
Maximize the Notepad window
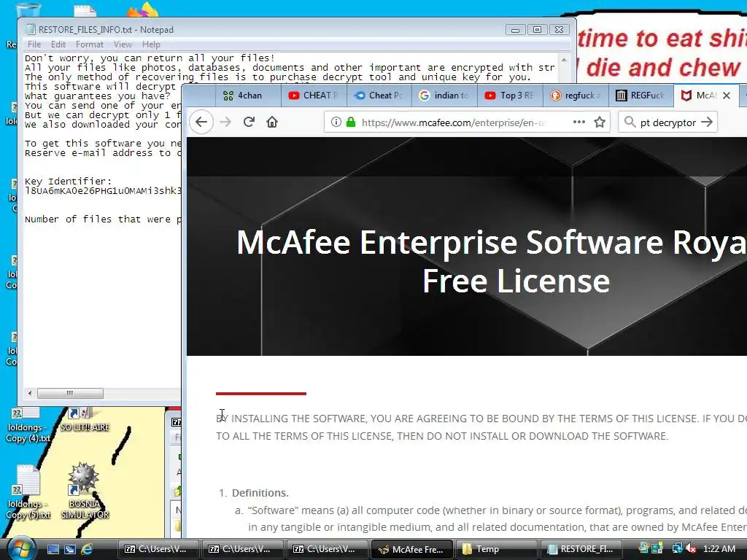537,29
